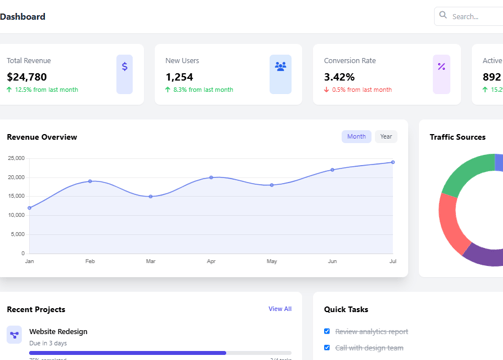Click the Jul data point on revenue chart

(393, 162)
